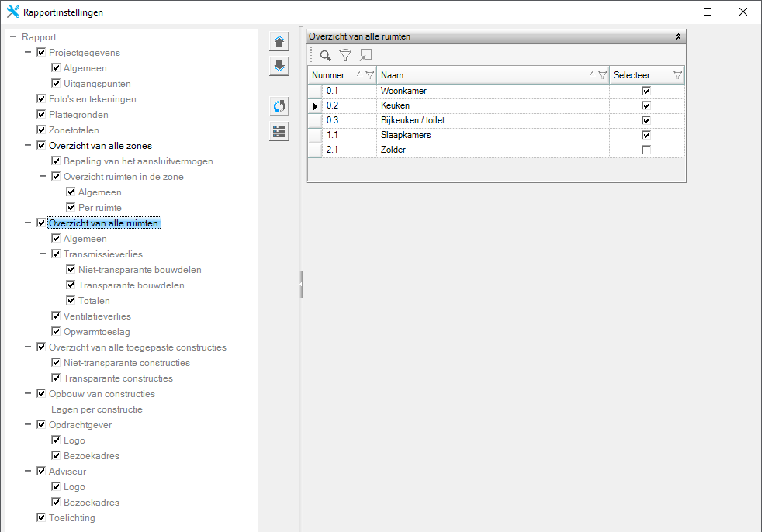The height and width of the screenshot is (532, 782).
Task: Click the move up arrow button
Action: coord(279,41)
